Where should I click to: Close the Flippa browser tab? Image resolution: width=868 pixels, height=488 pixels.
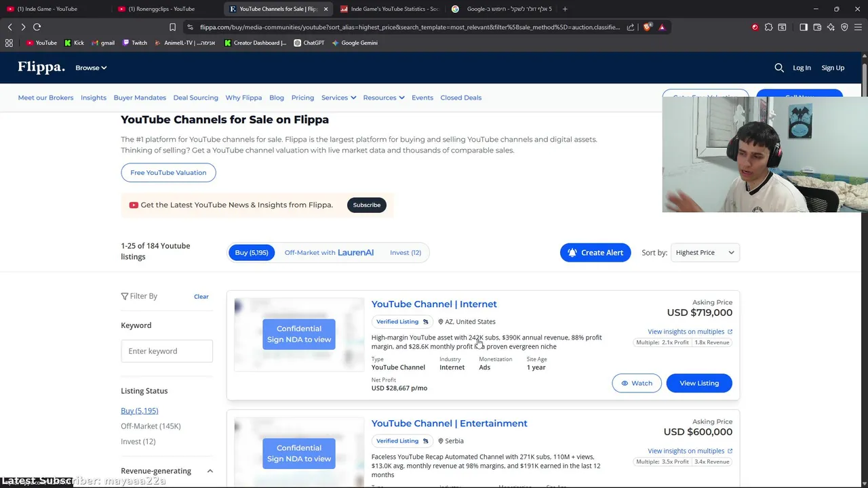[x=325, y=9]
